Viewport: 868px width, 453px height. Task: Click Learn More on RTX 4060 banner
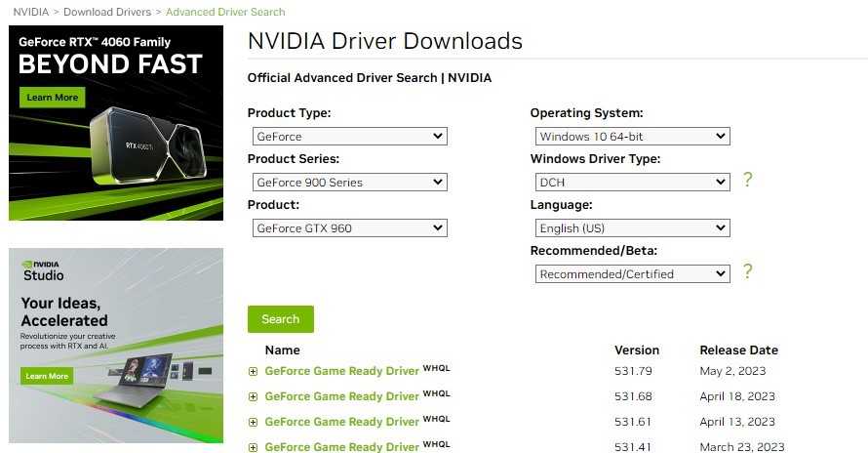[x=53, y=98]
